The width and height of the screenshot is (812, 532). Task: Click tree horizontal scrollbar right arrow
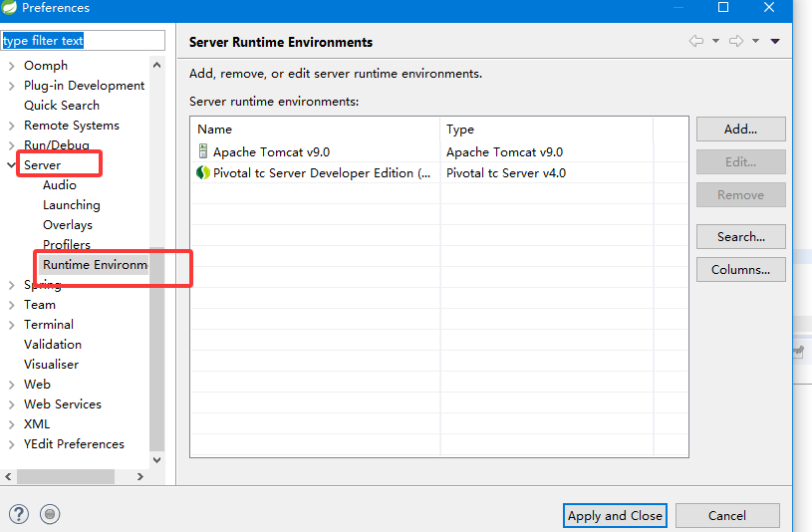pos(139,476)
